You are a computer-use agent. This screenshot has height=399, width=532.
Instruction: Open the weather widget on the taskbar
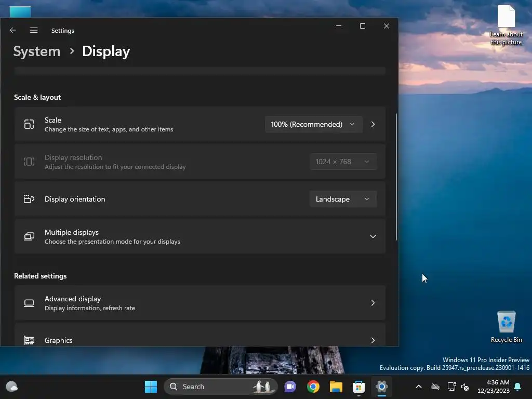click(12, 387)
